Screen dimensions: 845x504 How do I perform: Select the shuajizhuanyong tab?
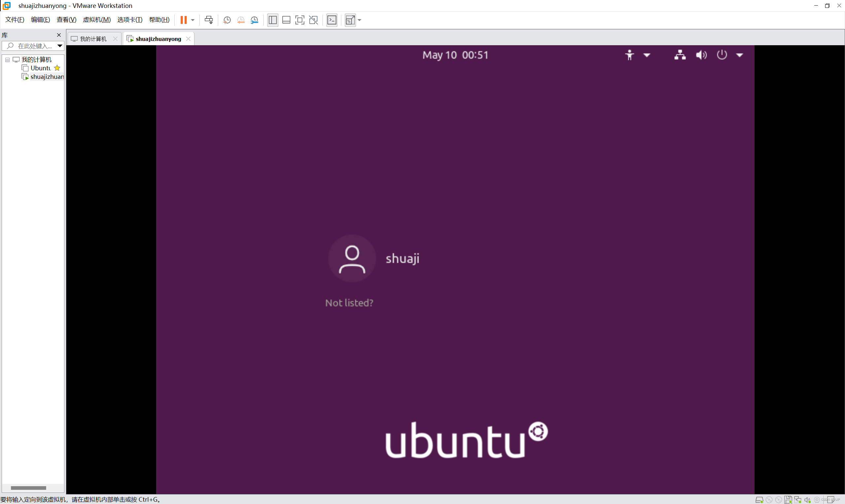pyautogui.click(x=158, y=39)
